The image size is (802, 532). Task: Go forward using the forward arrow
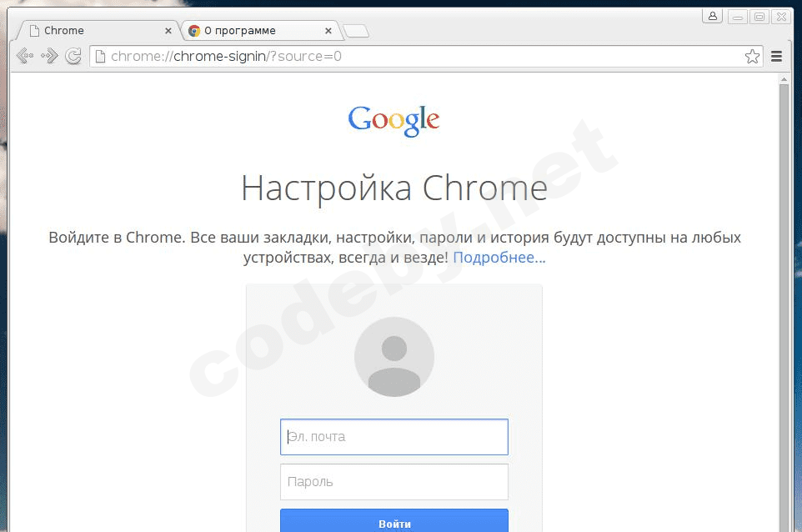pos(49,56)
